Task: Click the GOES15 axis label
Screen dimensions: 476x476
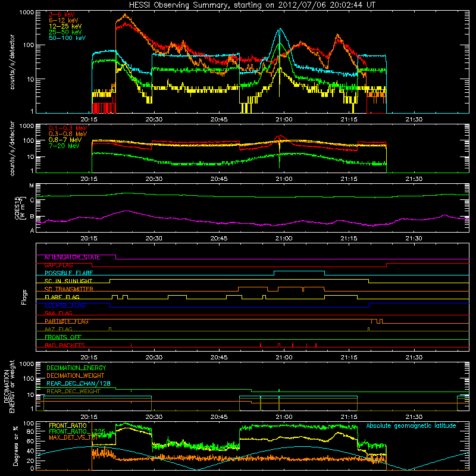Action: click(20, 208)
